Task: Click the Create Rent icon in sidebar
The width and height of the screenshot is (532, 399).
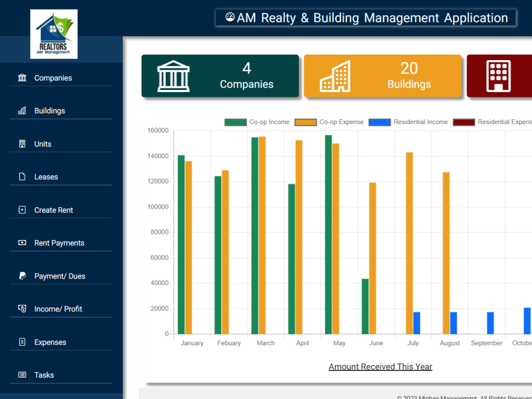Action: click(x=22, y=210)
